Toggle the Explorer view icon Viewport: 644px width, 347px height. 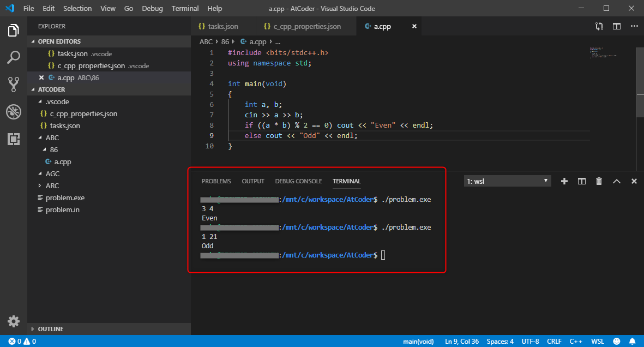[14, 31]
